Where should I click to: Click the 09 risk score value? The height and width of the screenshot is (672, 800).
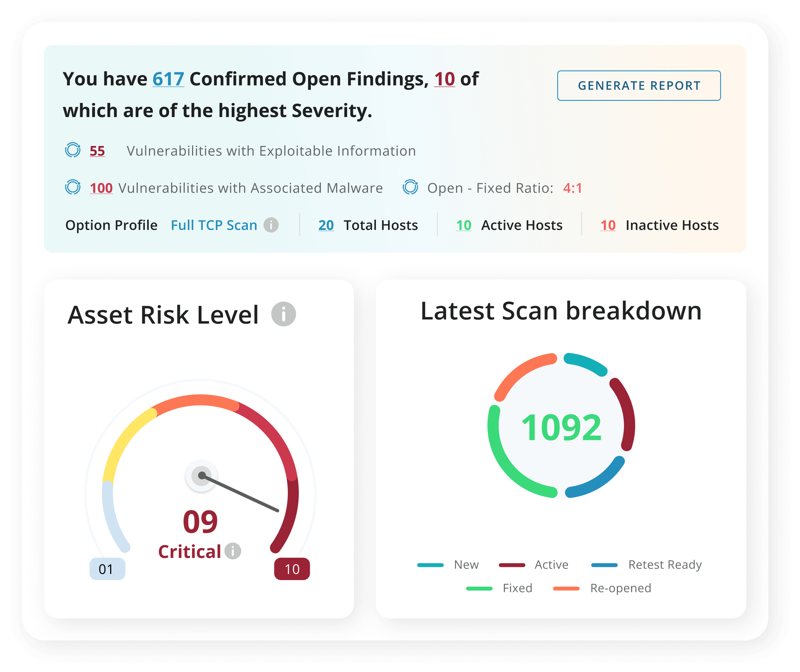[x=200, y=522]
